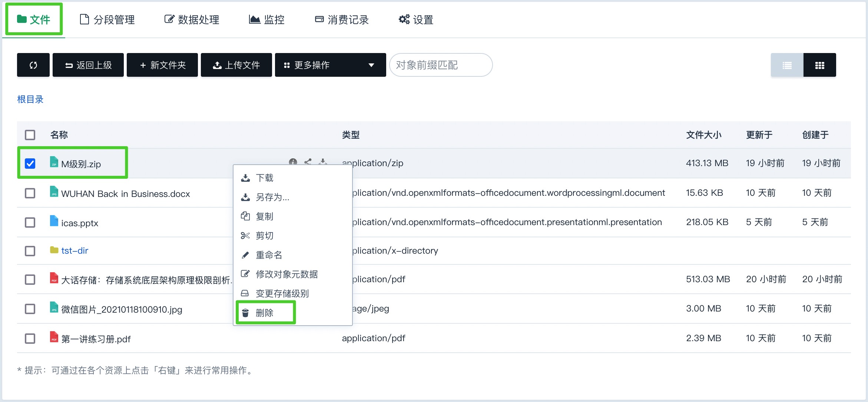The height and width of the screenshot is (402, 868).
Task: Toggle the root directory select-all checkbox
Action: click(x=30, y=135)
